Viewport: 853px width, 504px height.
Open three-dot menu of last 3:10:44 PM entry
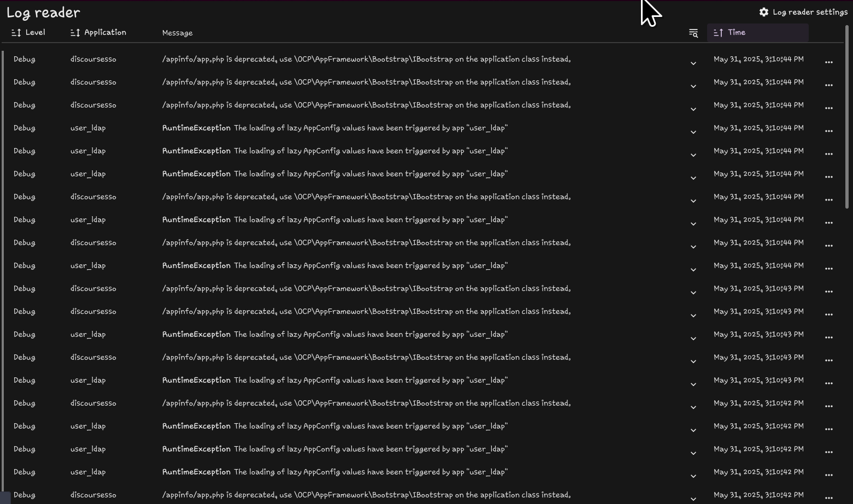click(x=829, y=269)
